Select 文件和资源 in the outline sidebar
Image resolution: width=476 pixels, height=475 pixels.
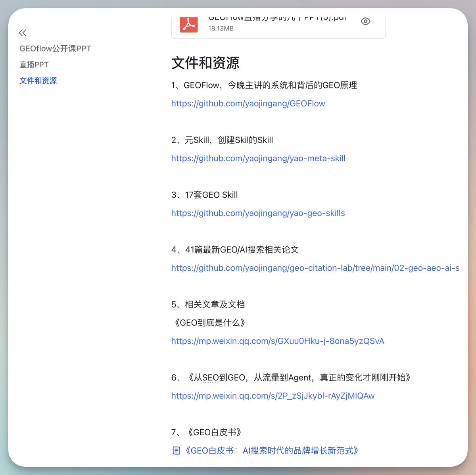click(38, 81)
